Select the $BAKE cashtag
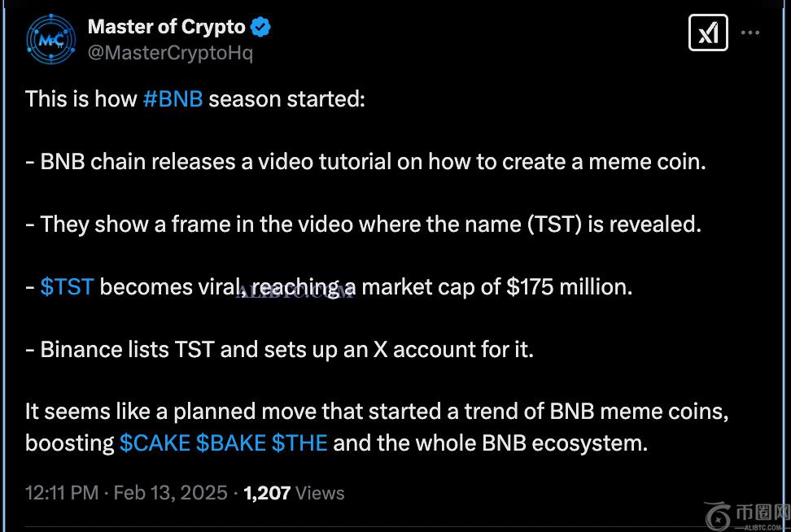This screenshot has width=791, height=532. pyautogui.click(x=231, y=443)
